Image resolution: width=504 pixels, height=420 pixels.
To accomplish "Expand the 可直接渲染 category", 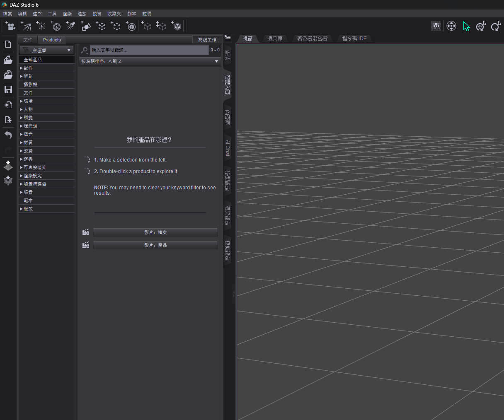I will point(21,167).
